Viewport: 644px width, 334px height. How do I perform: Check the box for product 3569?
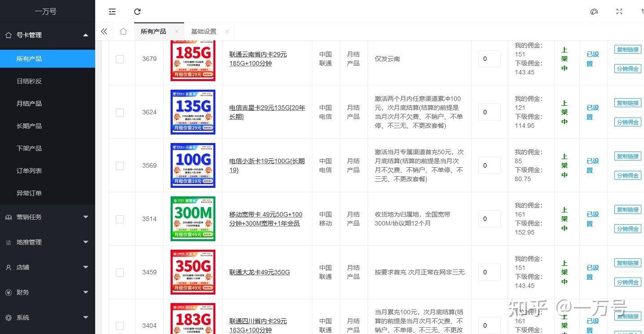(x=120, y=166)
